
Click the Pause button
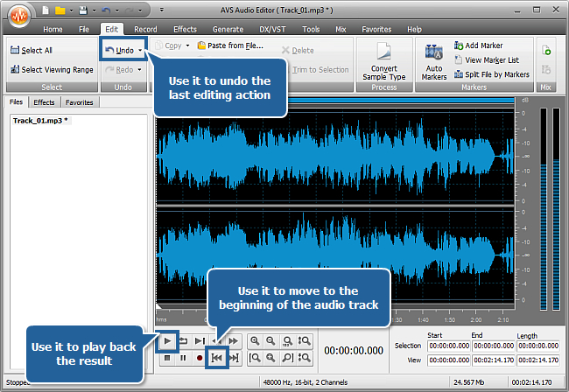[x=183, y=358]
